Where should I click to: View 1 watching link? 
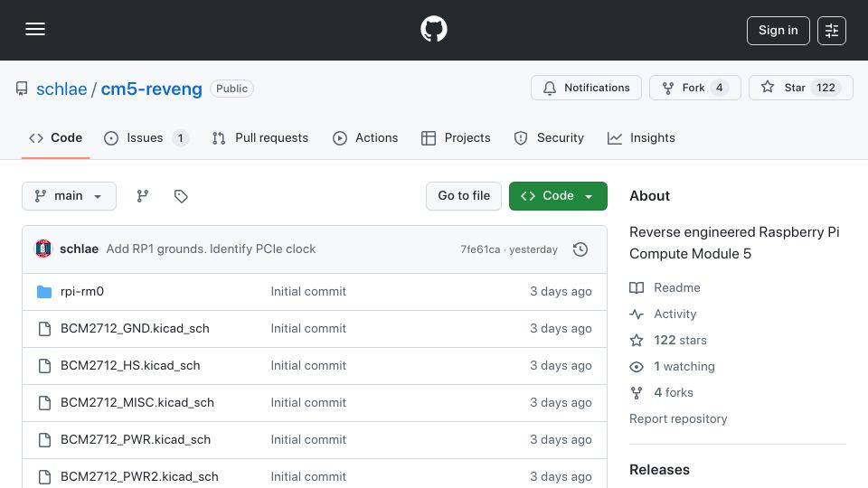click(x=672, y=366)
